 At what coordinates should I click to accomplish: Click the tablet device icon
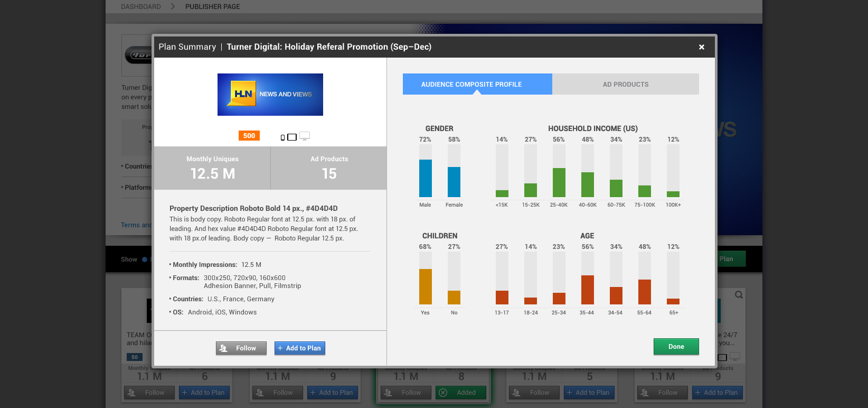[x=292, y=137]
